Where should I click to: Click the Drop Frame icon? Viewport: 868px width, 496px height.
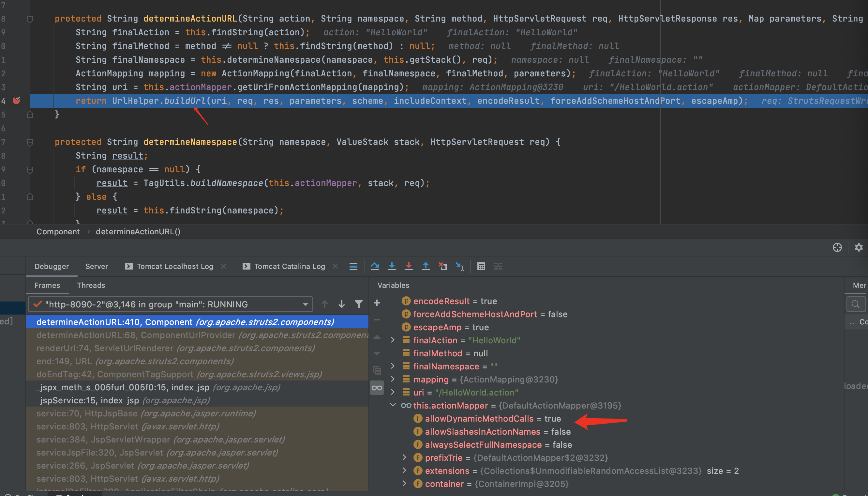(442, 266)
